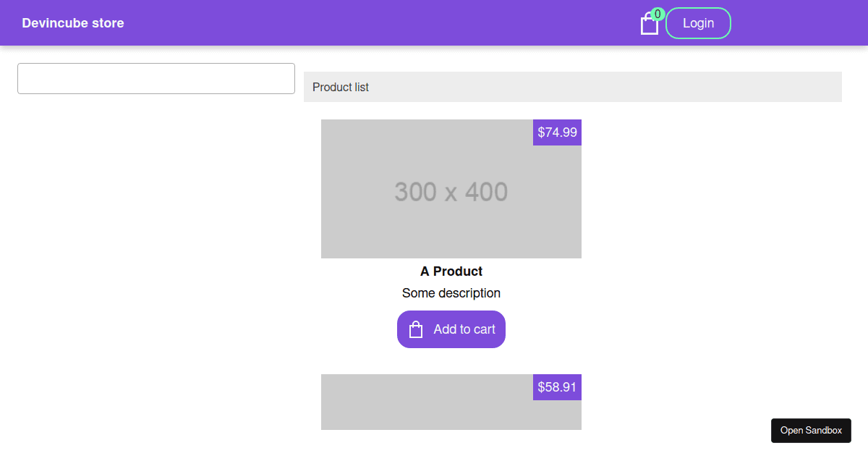Click the "Add to cart" text label
Screen dimensions: 868x456
tap(464, 329)
